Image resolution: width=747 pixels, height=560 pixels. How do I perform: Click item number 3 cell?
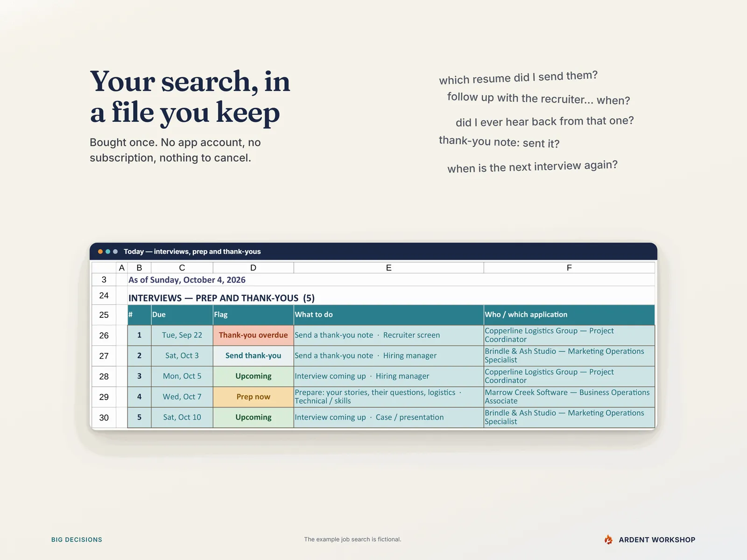139,377
